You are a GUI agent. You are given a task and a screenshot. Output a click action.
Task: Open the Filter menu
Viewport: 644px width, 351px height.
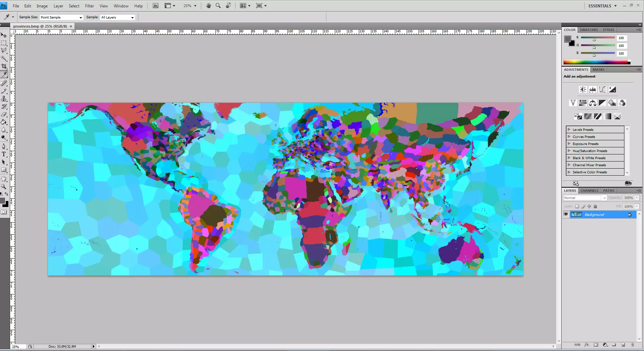(89, 6)
